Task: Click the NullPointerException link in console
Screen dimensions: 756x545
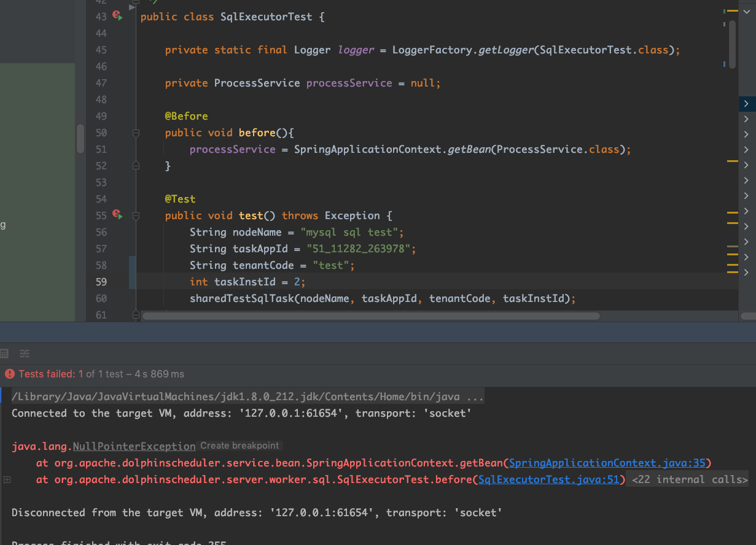Action: tap(134, 447)
